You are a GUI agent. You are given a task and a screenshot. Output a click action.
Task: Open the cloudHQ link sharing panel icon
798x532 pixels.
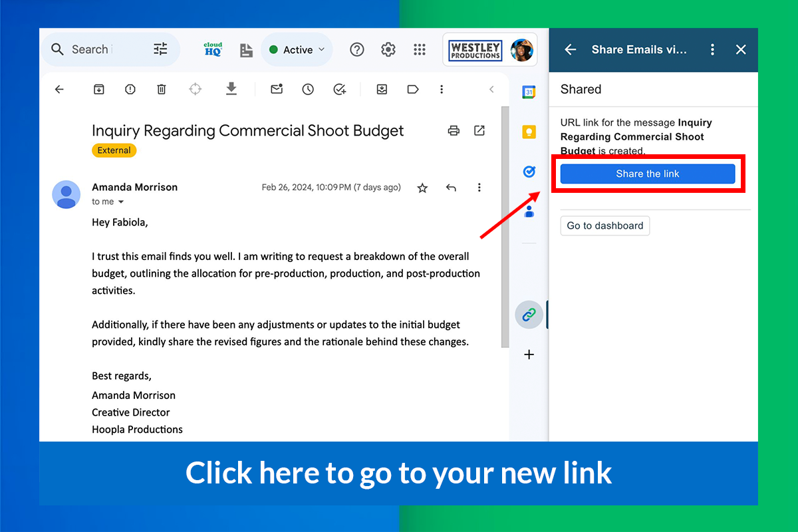pyautogui.click(x=529, y=315)
